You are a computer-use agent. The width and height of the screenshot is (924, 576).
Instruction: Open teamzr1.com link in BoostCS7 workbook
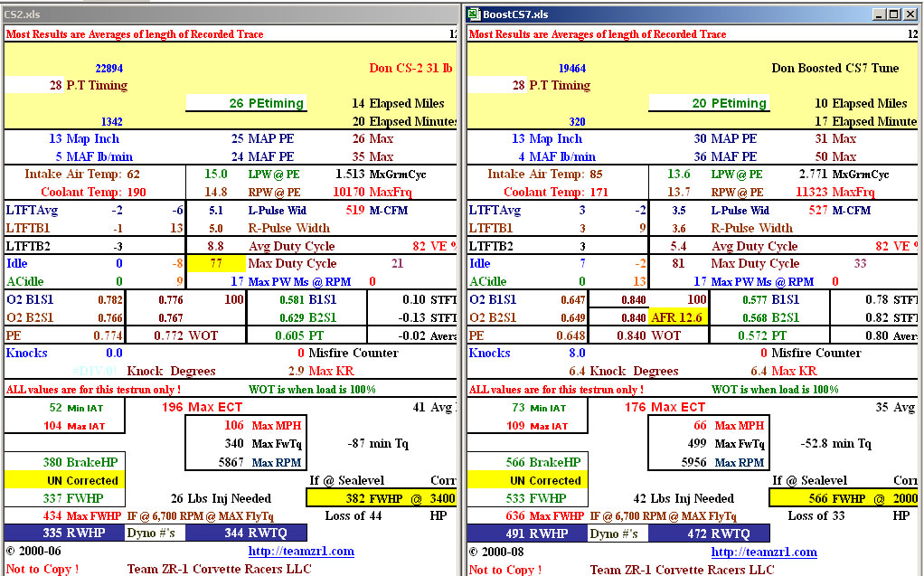tap(764, 552)
